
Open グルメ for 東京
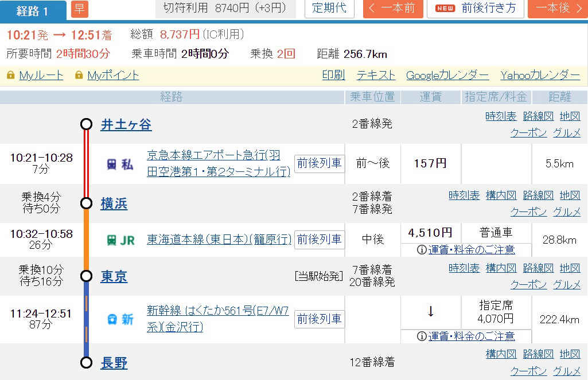[x=567, y=285]
